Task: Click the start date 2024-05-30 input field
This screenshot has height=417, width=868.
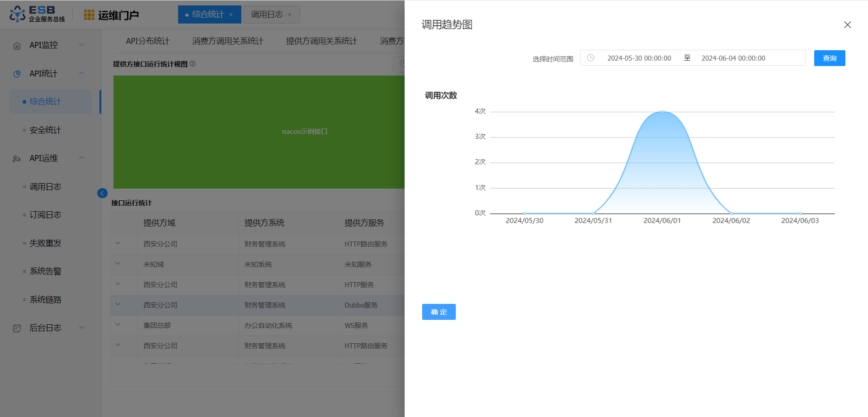Action: pyautogui.click(x=639, y=58)
